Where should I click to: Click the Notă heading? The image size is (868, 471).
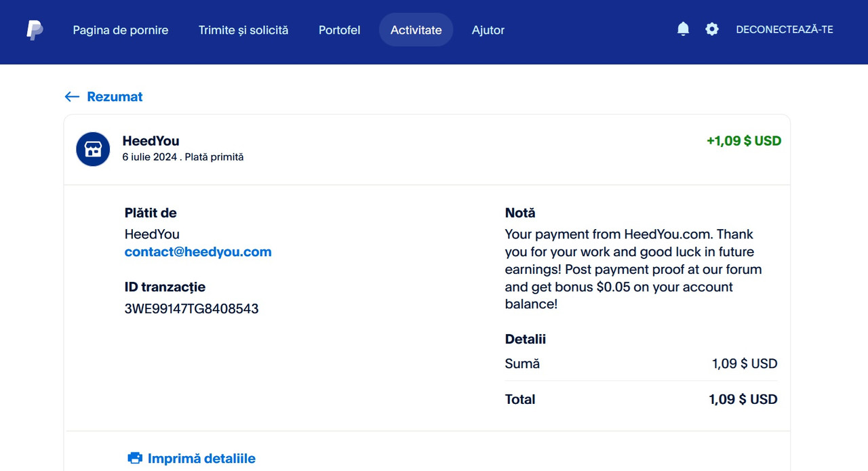520,213
